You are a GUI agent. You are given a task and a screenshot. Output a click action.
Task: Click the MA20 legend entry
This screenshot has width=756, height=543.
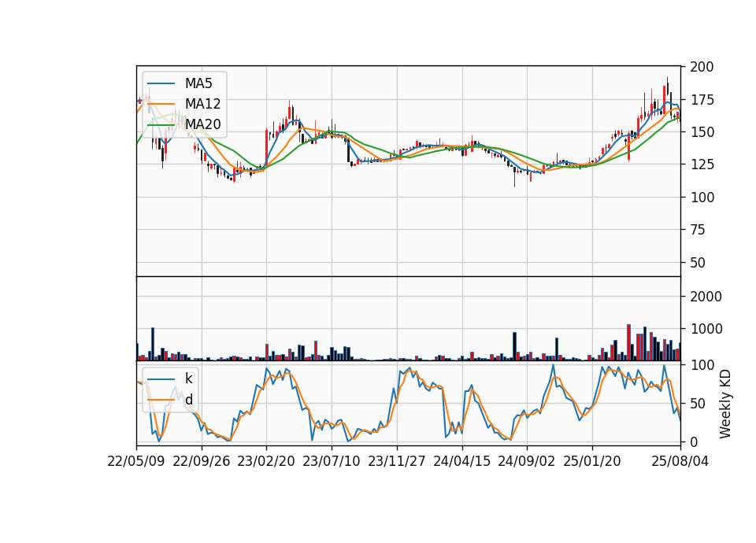tap(183, 124)
